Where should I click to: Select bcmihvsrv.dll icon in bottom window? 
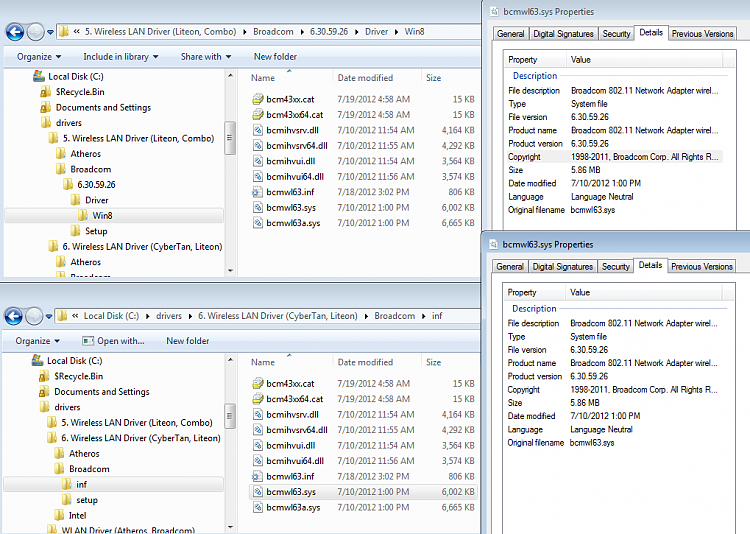[x=258, y=414]
